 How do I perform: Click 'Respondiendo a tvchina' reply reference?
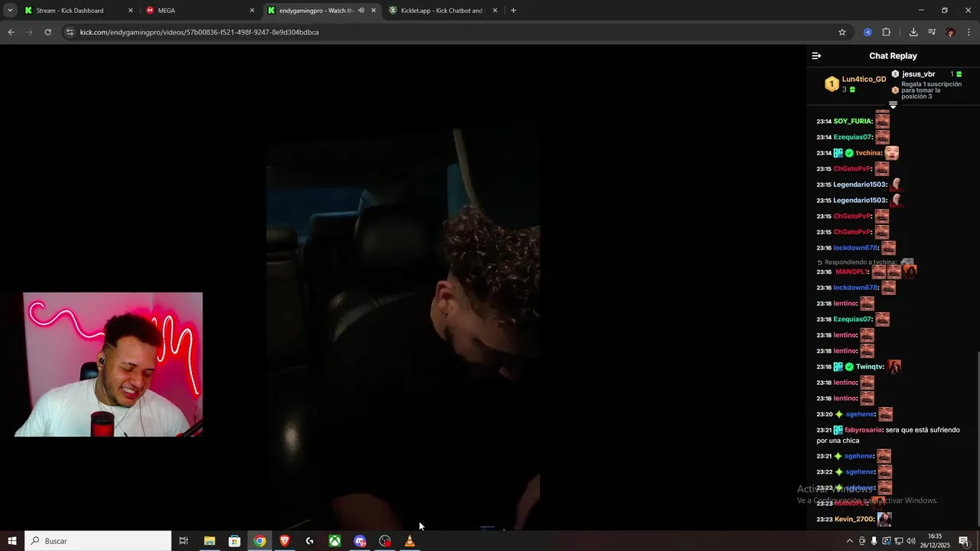click(x=861, y=262)
